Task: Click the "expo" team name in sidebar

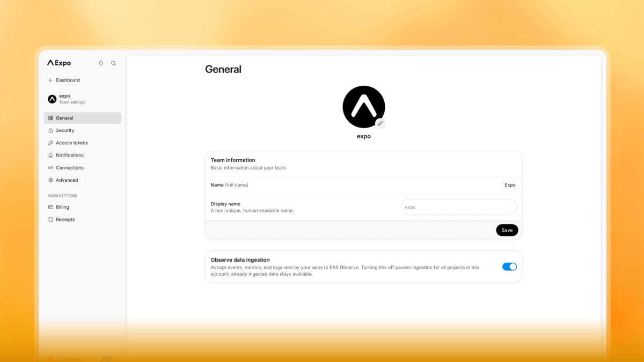Action: (x=64, y=96)
